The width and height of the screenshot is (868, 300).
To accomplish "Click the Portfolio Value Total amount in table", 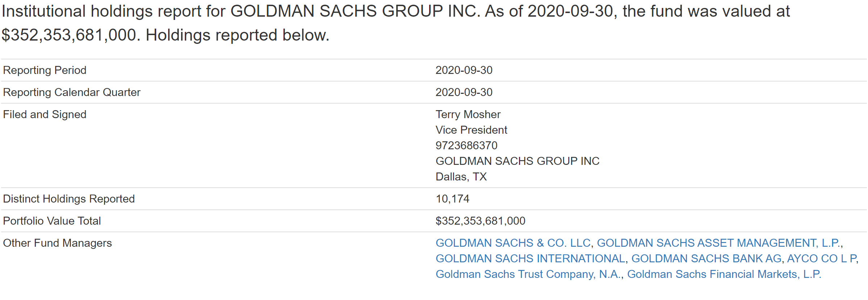I will coord(480,221).
